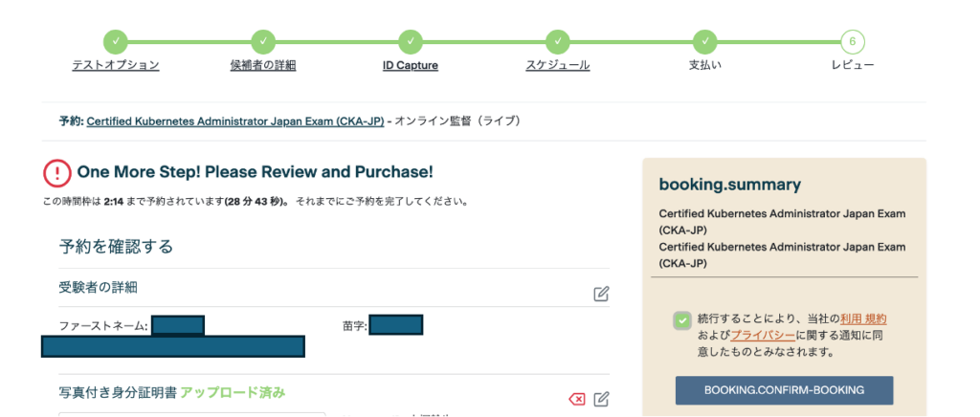
Task: Open the プライバシー policy link
Action: (758, 335)
